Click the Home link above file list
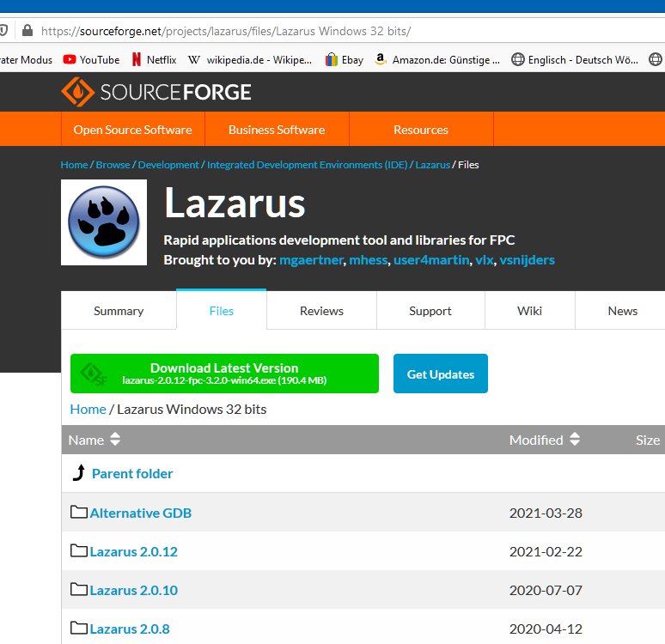Screen dimensions: 665x644 pos(88,409)
